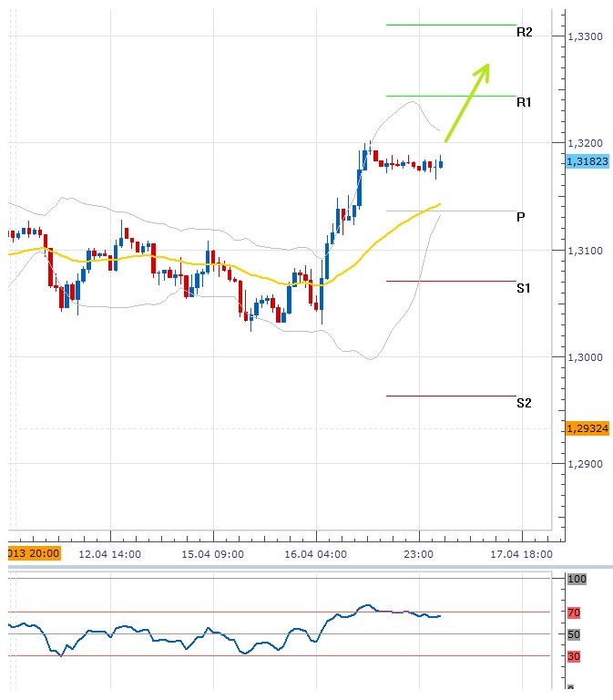Click the orange price label 1,29324

(587, 428)
